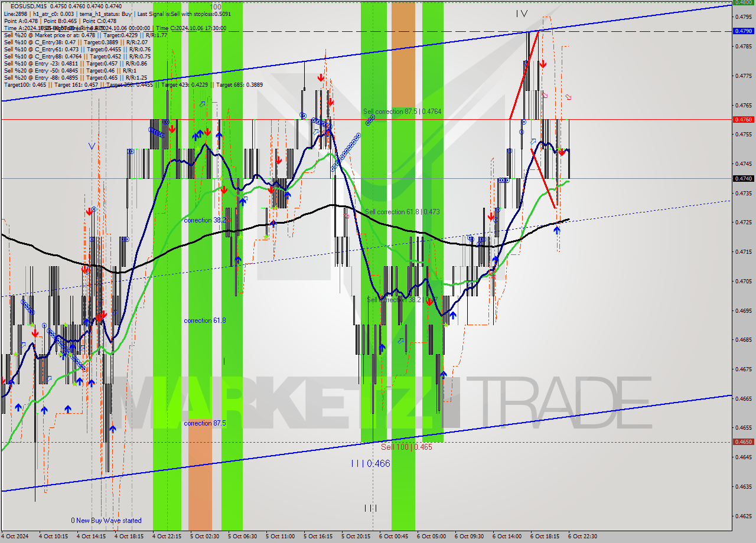Select the 'Sell %20 @ Market price' line

[x=86, y=35]
